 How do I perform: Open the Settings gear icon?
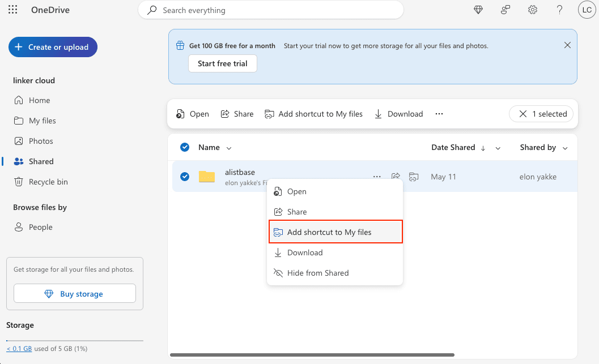coord(533,10)
